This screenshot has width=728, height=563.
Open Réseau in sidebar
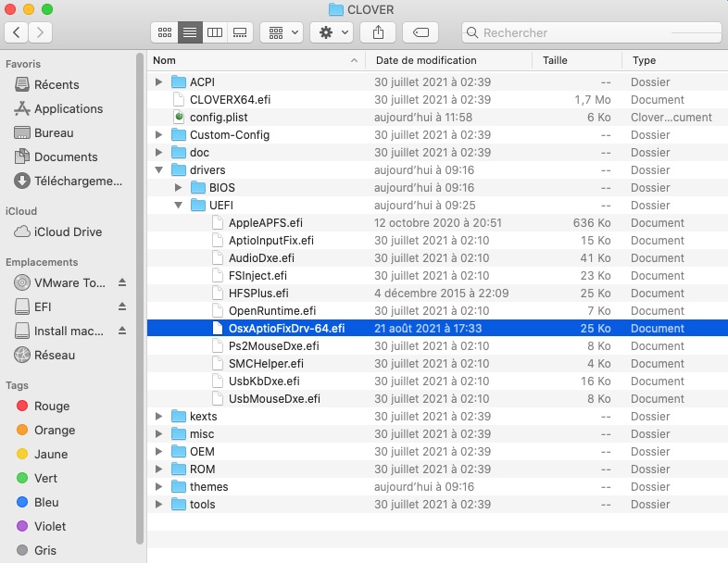pyautogui.click(x=44, y=355)
